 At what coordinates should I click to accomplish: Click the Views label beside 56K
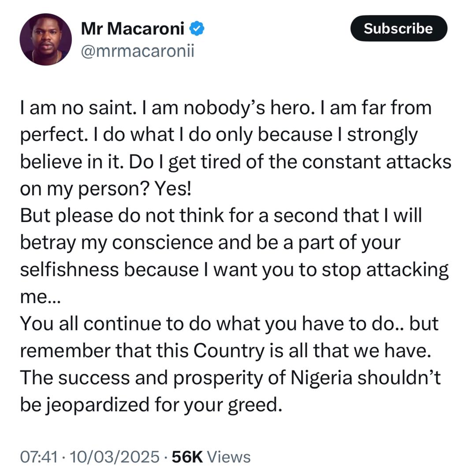pyautogui.click(x=229, y=457)
